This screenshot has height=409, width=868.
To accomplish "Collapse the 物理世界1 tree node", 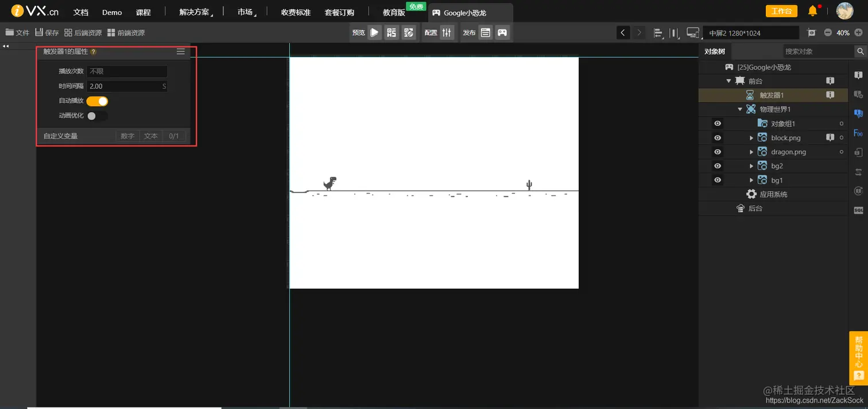I will [x=740, y=109].
